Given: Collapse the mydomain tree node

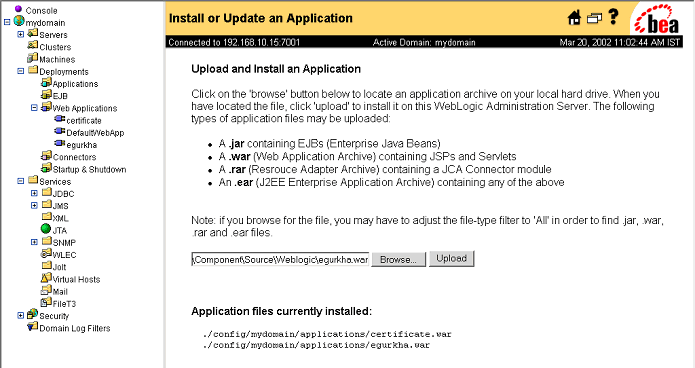Looking at the screenshot, I should point(7,22).
